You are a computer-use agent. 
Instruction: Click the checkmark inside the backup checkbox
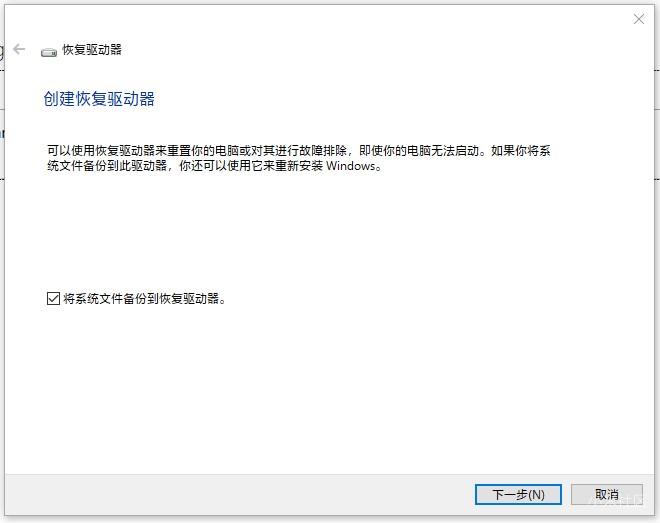(53, 298)
